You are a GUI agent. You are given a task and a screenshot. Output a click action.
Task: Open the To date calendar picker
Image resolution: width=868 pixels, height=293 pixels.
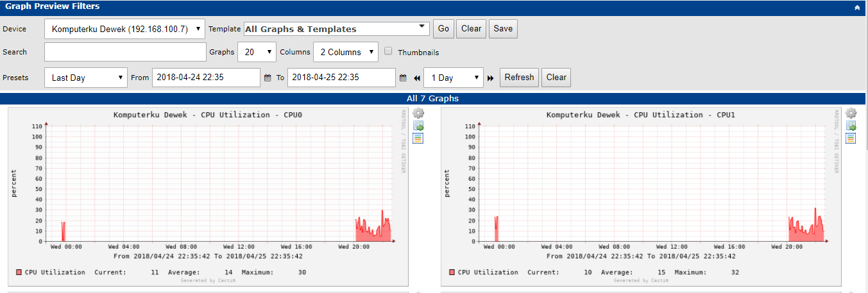(x=403, y=78)
